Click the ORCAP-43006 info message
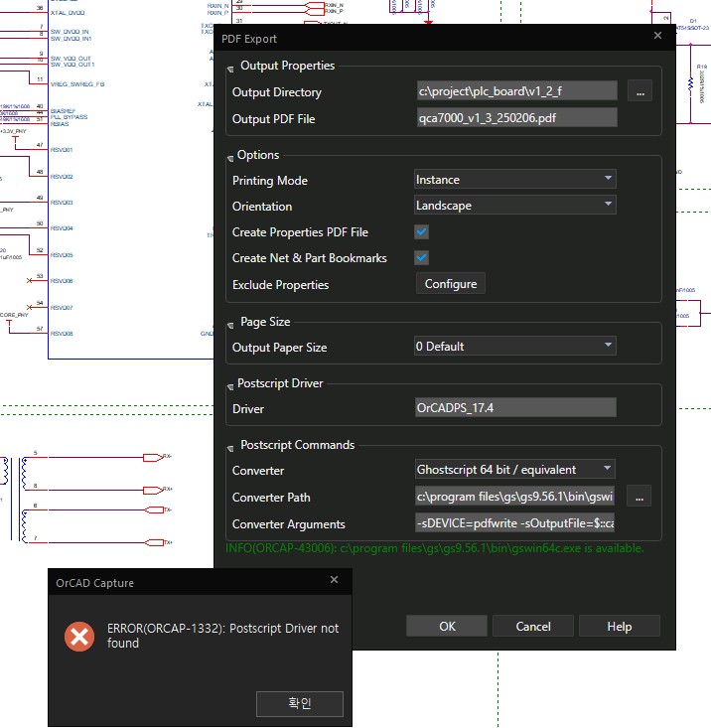 [x=434, y=548]
